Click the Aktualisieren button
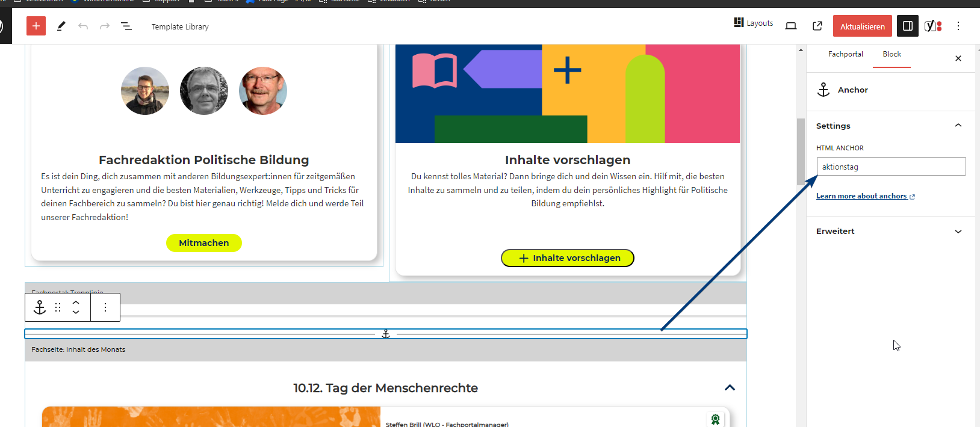 pyautogui.click(x=862, y=26)
